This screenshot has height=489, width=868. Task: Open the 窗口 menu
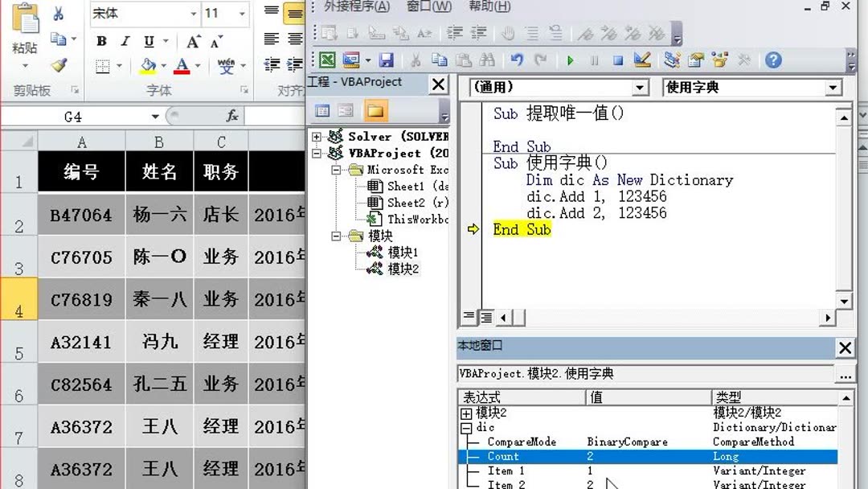click(430, 6)
